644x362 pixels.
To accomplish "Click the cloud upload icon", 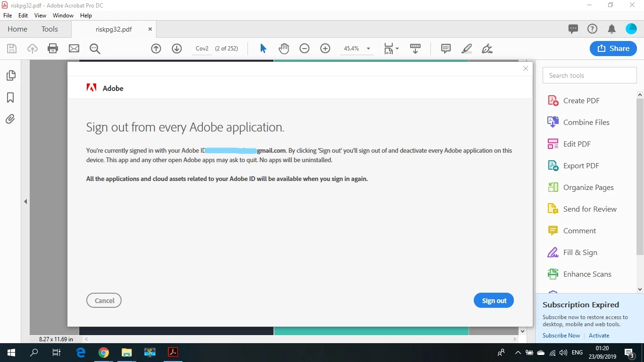I will [x=33, y=49].
